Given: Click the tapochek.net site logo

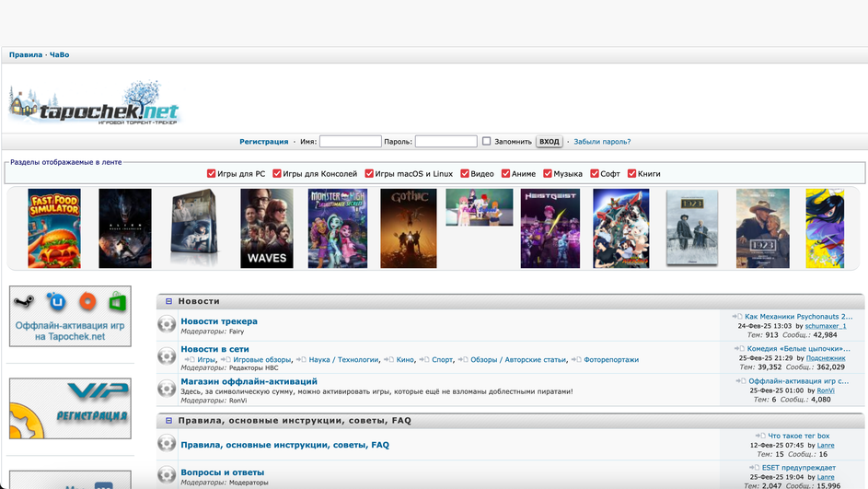Looking at the screenshot, I should (94, 103).
